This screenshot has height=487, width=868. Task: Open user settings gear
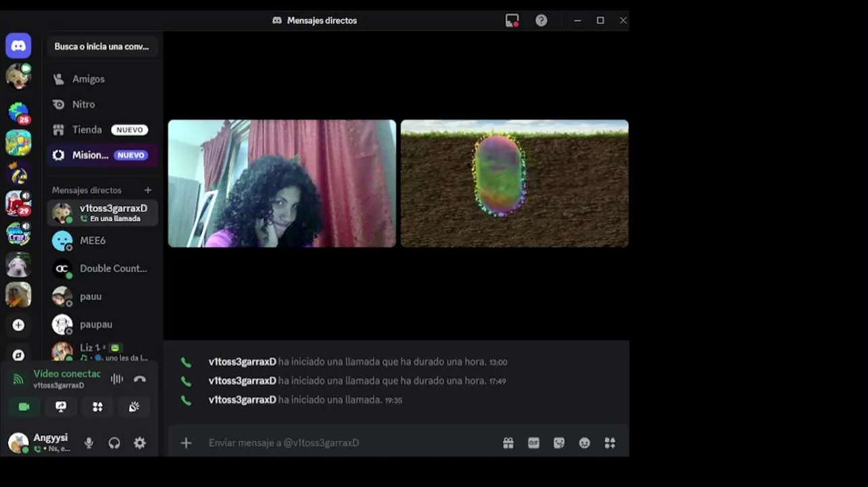click(140, 443)
